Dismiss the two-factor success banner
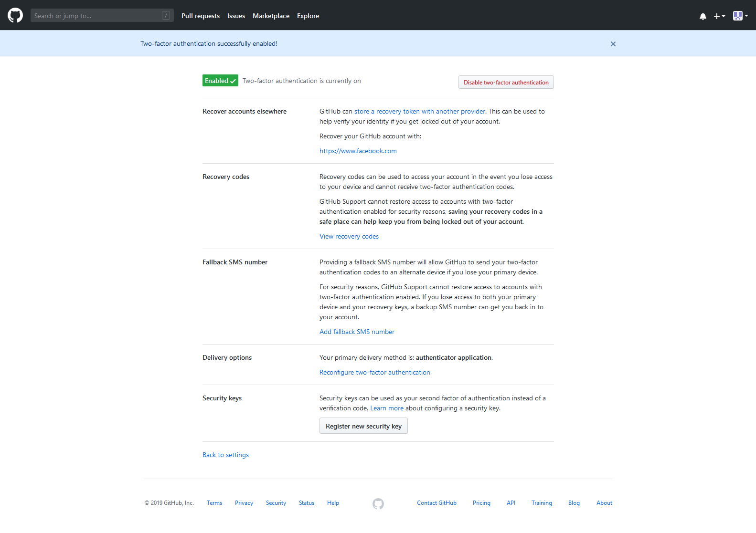 (613, 44)
